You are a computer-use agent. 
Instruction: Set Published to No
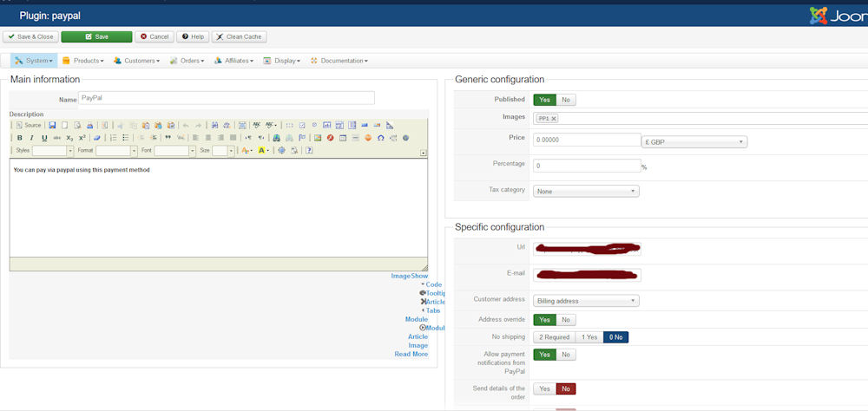click(566, 100)
